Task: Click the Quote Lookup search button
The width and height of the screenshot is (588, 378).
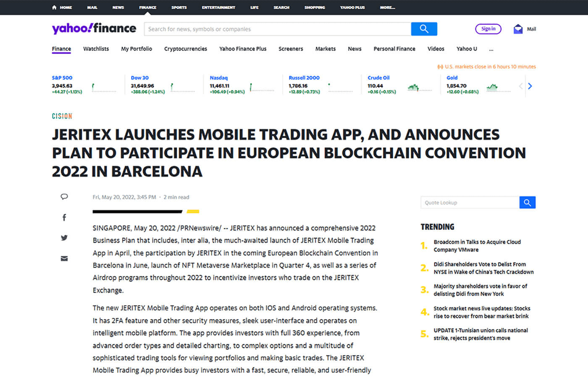Action: coord(528,202)
